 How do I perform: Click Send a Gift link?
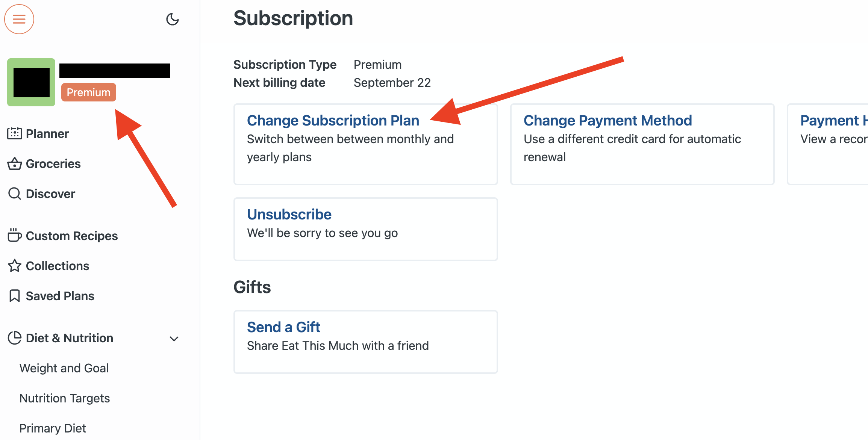[x=283, y=327]
